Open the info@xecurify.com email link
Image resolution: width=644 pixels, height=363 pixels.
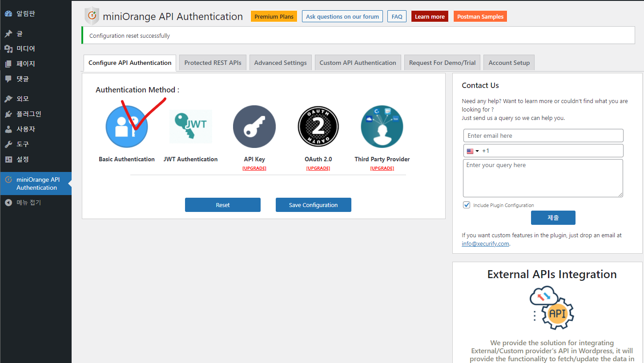[485, 243]
